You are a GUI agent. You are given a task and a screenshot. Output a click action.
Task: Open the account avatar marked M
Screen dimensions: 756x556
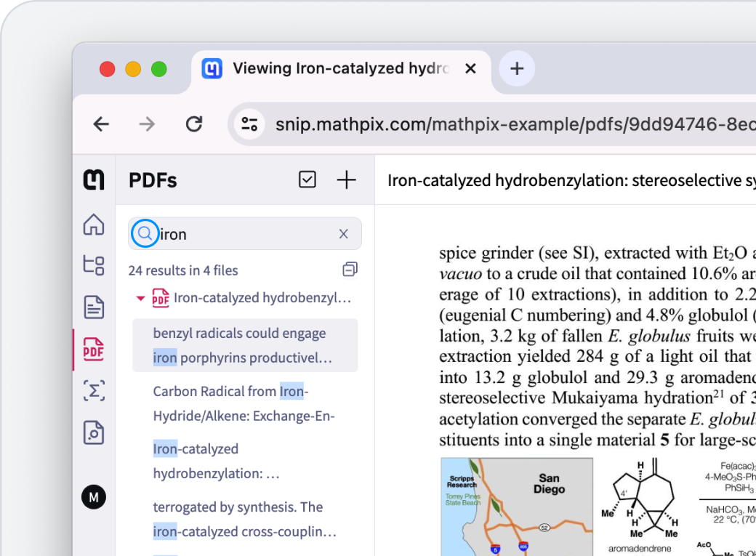[x=94, y=497]
